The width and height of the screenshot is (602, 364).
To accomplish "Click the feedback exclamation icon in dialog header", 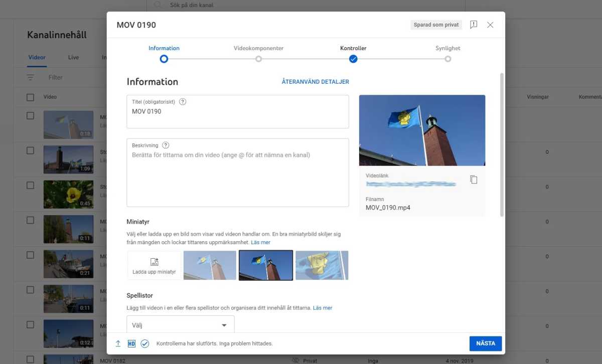I will (x=474, y=25).
